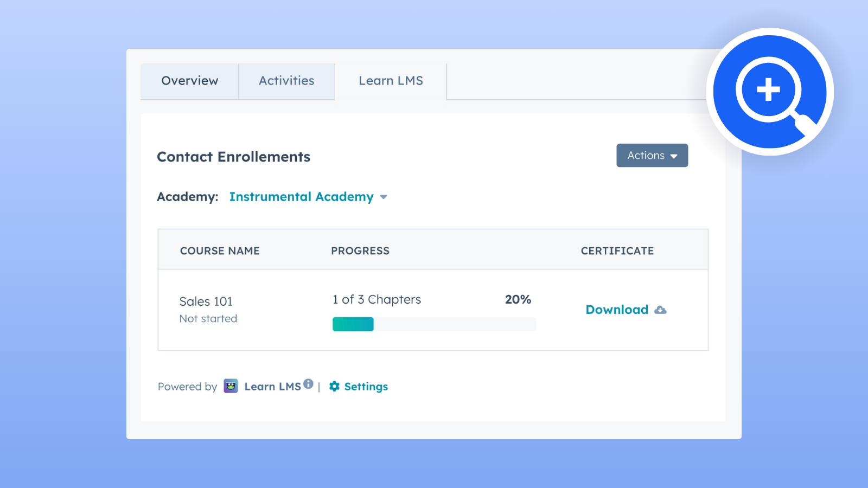Click the gear icon next to Settings
Viewport: 868px width, 488px height.
(334, 386)
